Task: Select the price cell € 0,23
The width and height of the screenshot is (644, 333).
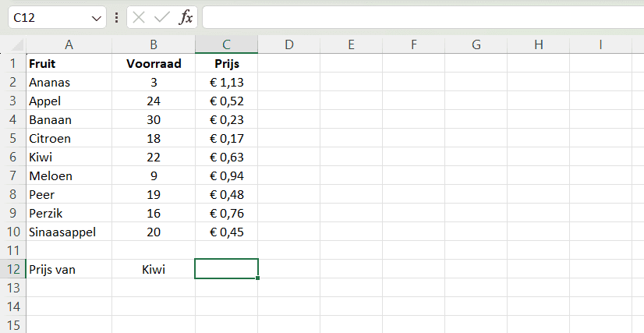Action: click(x=226, y=119)
